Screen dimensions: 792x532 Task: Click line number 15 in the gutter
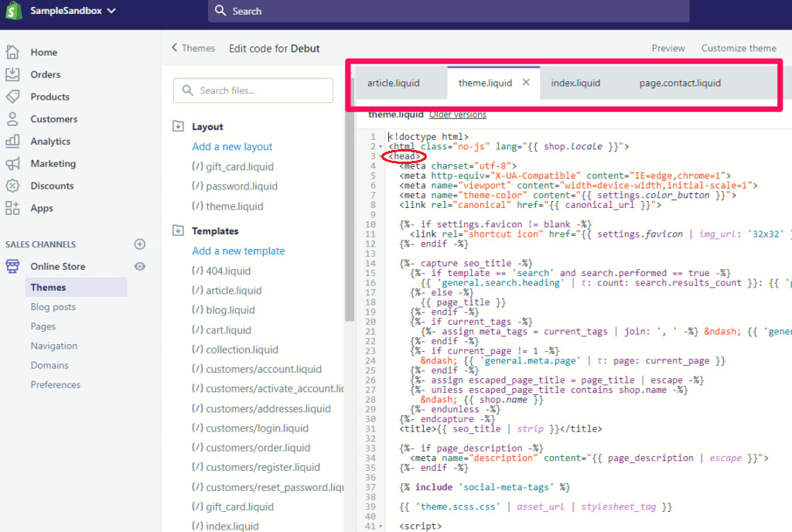tap(370, 273)
